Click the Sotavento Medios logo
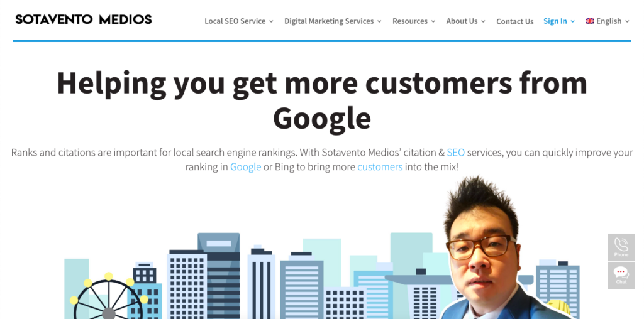 [84, 19]
